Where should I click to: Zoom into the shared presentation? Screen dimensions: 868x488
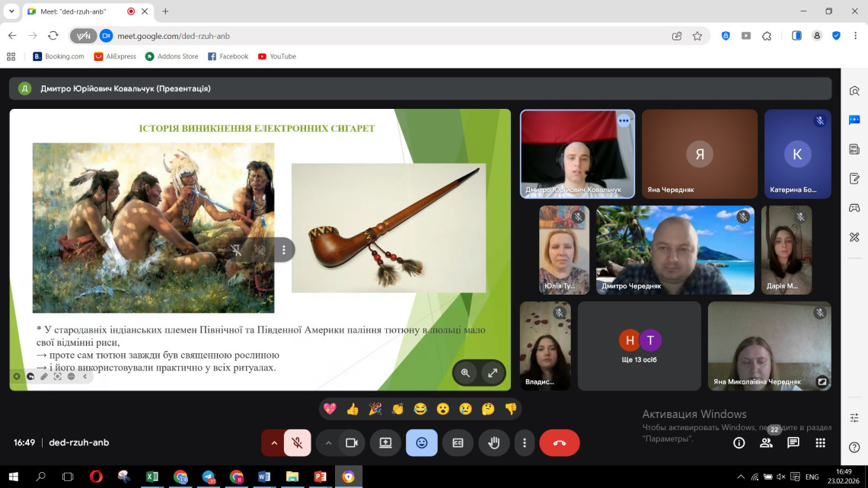pyautogui.click(x=465, y=372)
